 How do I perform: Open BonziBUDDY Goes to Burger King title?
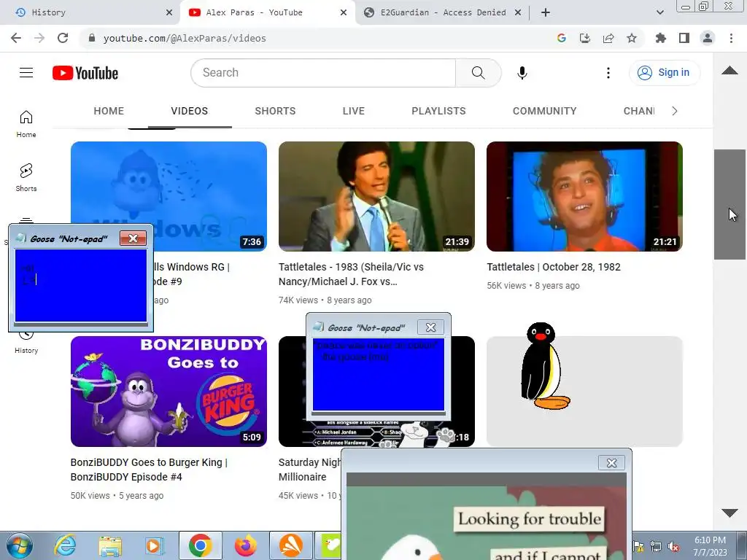pyautogui.click(x=149, y=470)
